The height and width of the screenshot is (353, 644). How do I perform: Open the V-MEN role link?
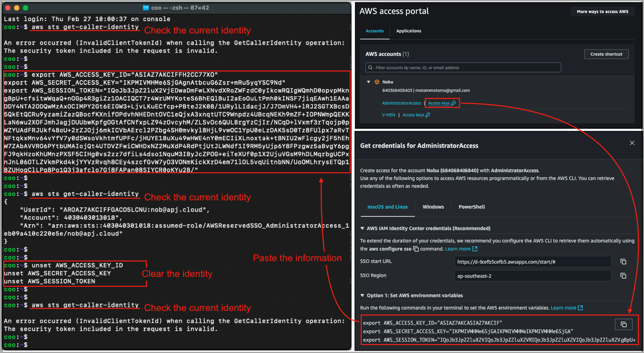(x=388, y=115)
